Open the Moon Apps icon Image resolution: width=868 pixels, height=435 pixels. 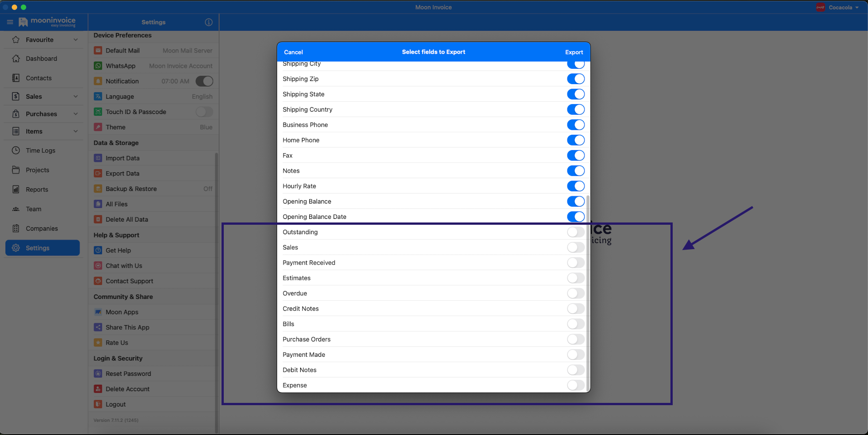coord(98,312)
